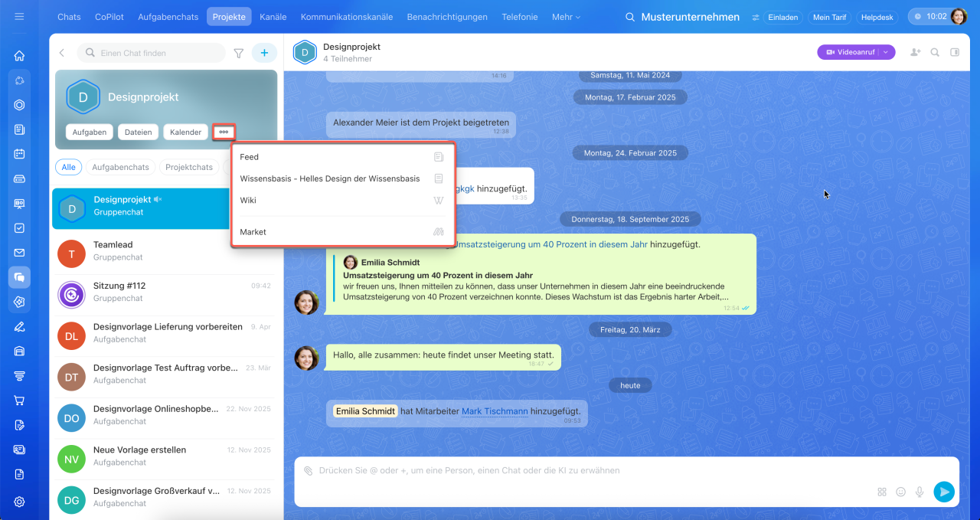The image size is (980, 520).
Task: Open the home icon in the left sidebar
Action: (x=19, y=56)
